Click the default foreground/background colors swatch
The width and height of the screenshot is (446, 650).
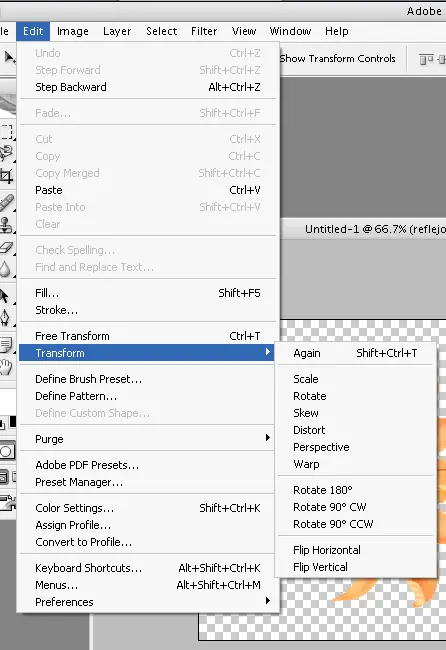[x=2, y=424]
